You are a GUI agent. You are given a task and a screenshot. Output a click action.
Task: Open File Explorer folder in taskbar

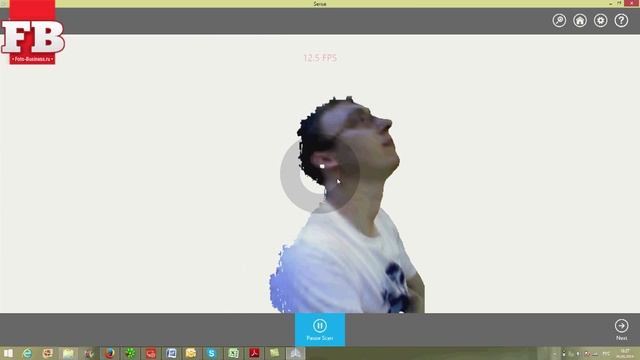68,353
